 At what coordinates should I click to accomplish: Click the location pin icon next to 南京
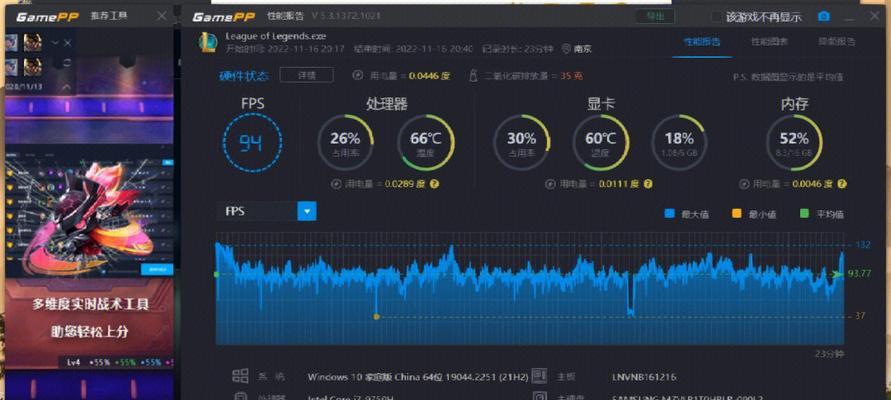coord(566,49)
